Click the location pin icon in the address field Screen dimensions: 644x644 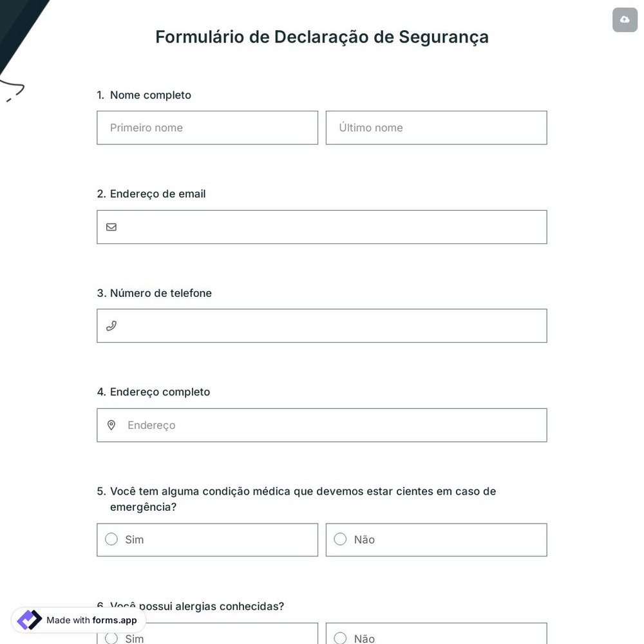pyautogui.click(x=111, y=425)
